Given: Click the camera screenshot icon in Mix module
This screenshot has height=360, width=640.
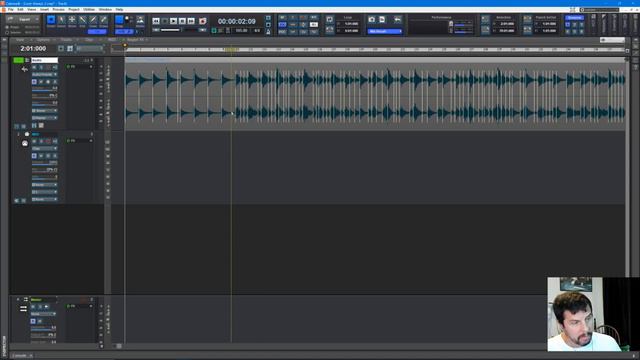Looking at the screenshot, I should click(371, 19).
